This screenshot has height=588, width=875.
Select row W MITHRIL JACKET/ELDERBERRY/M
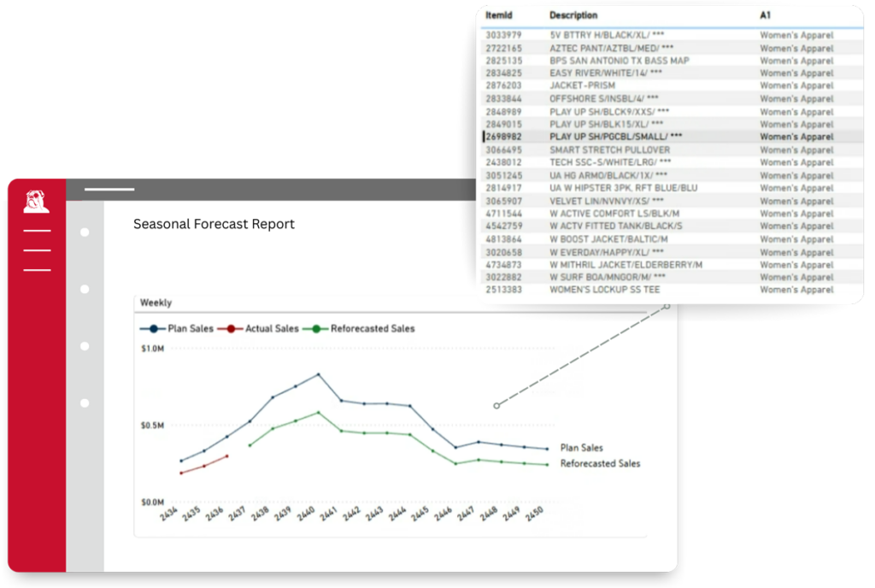pyautogui.click(x=672, y=265)
